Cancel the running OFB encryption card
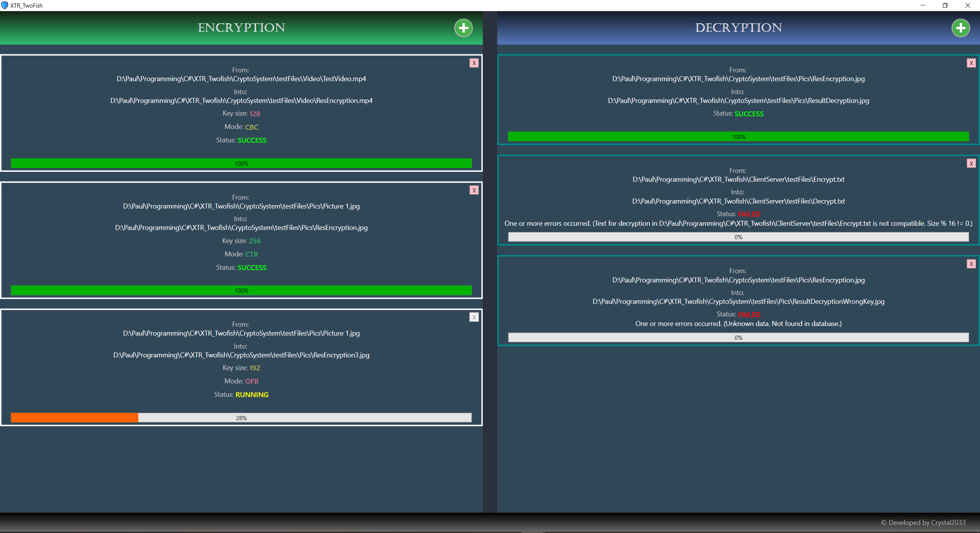 [474, 317]
